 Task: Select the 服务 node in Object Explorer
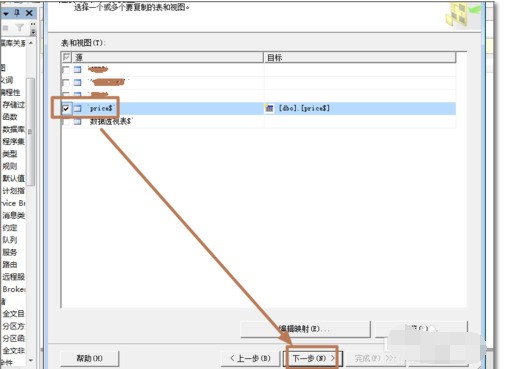coord(10,252)
